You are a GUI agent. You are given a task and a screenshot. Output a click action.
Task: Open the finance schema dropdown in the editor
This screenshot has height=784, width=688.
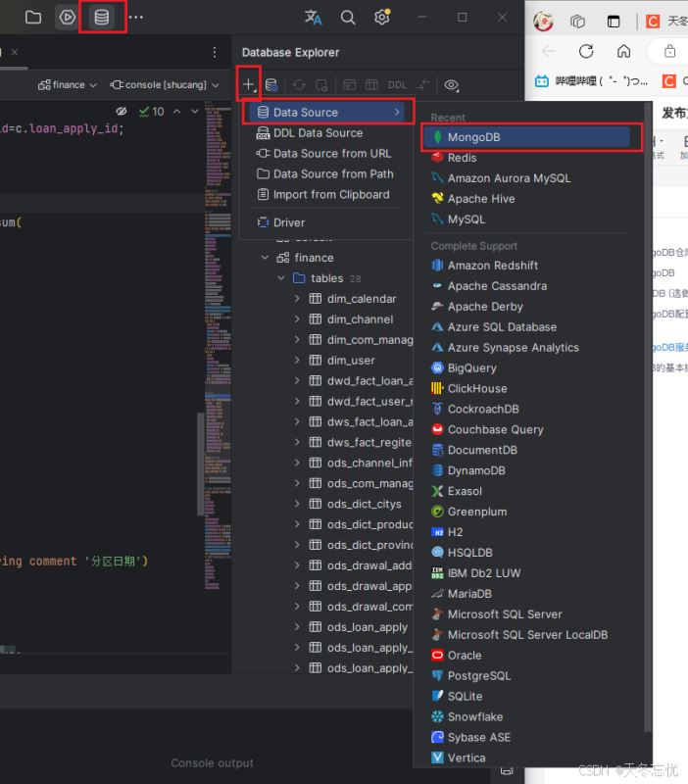tap(69, 85)
